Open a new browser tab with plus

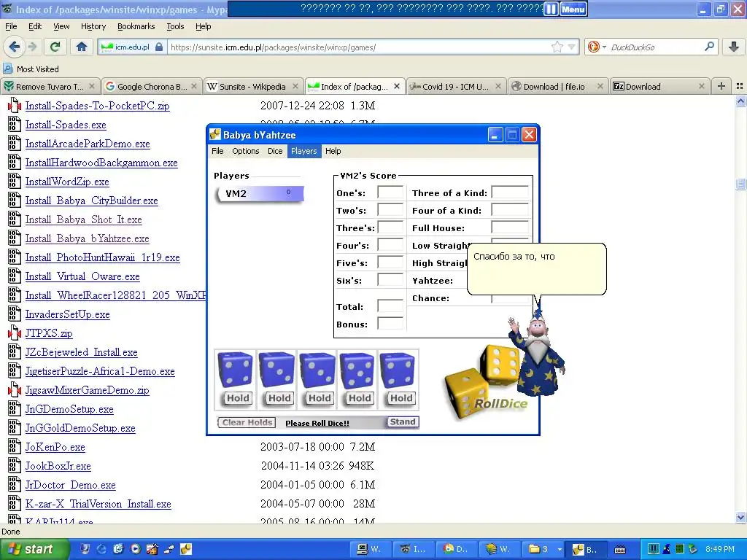[x=721, y=86]
